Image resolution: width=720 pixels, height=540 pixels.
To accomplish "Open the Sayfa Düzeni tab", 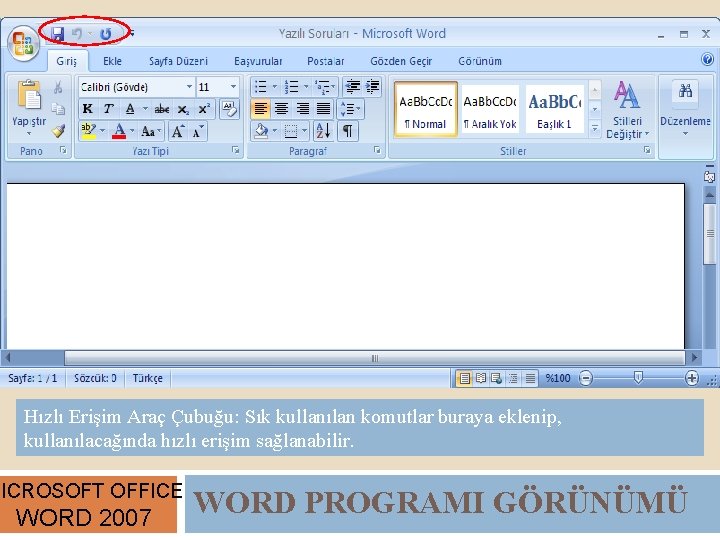I will (179, 61).
